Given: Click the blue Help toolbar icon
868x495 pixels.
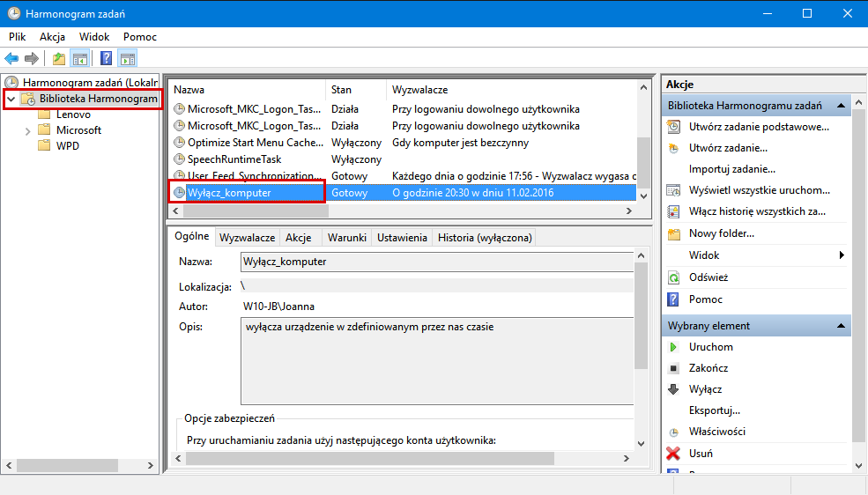Looking at the screenshot, I should 106,59.
